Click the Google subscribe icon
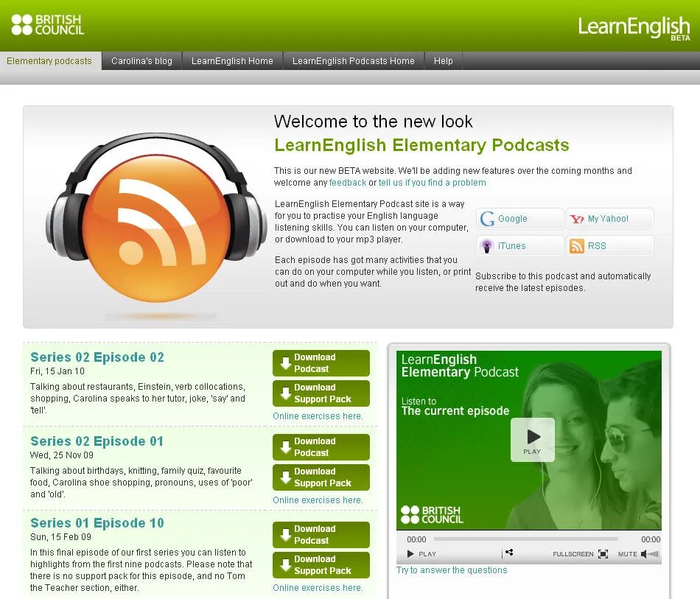 [487, 219]
